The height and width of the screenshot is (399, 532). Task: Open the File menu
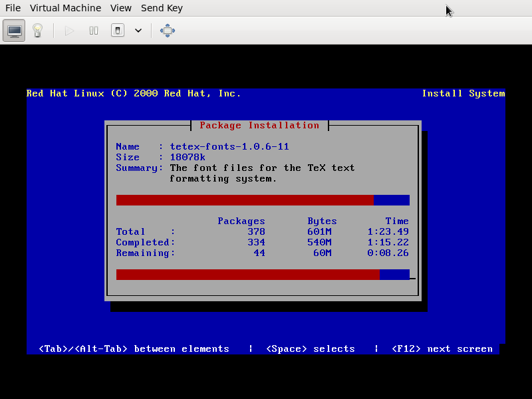(13, 8)
